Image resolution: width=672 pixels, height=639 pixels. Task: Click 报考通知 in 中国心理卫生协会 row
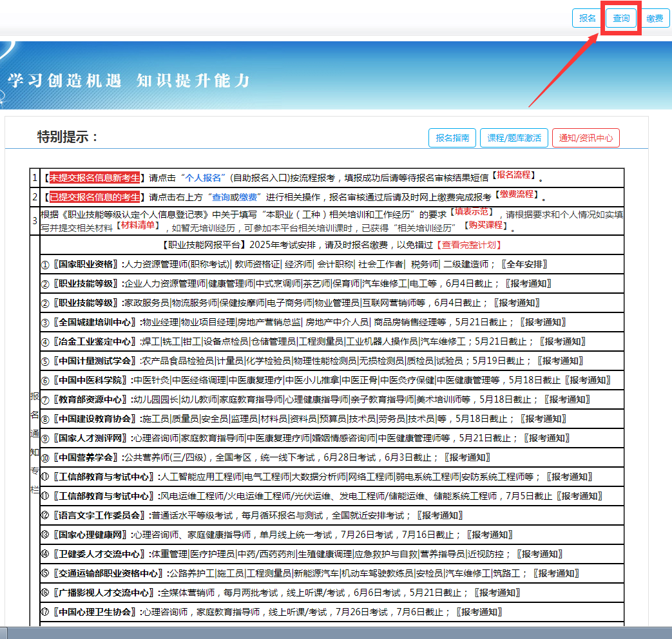[479, 612]
